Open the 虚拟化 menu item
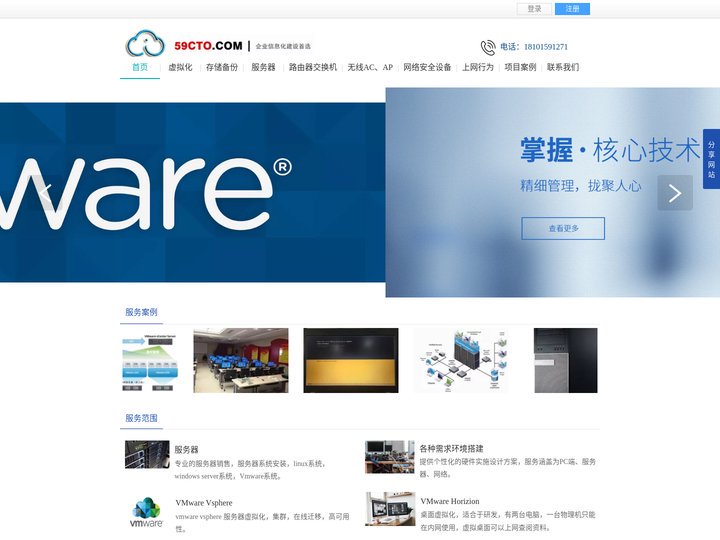The image size is (720, 540). [x=180, y=68]
